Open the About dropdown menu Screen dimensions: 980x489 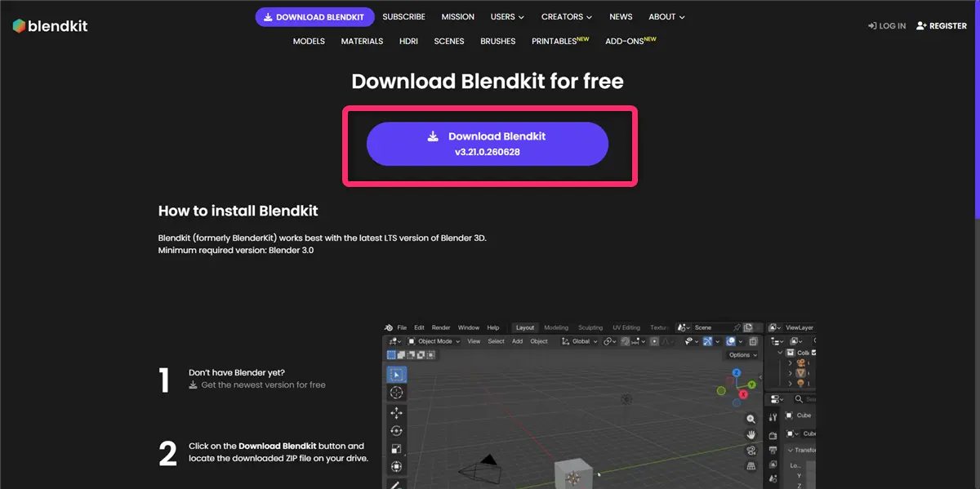666,16
